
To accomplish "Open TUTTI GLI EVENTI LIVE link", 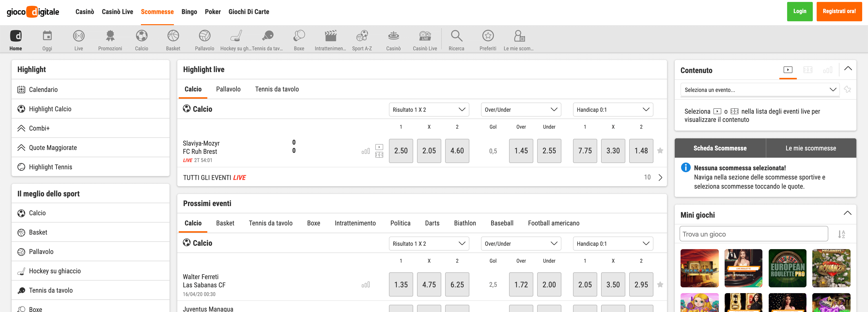I will tap(422, 177).
